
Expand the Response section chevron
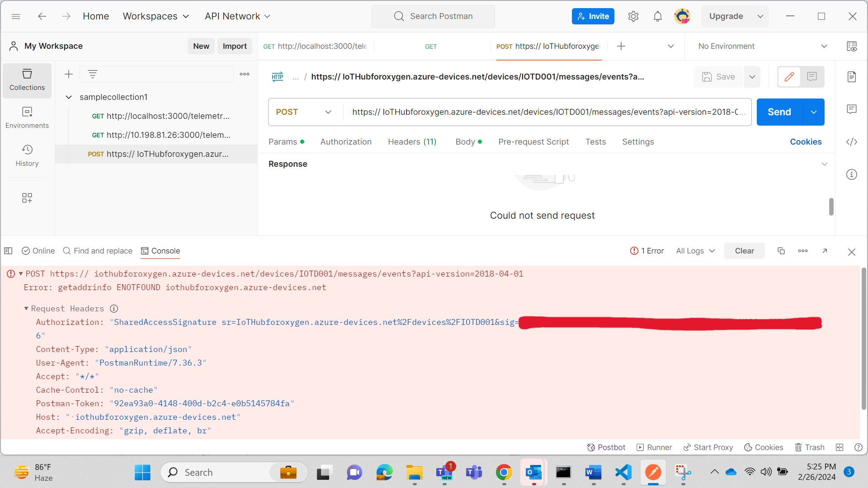coord(825,164)
